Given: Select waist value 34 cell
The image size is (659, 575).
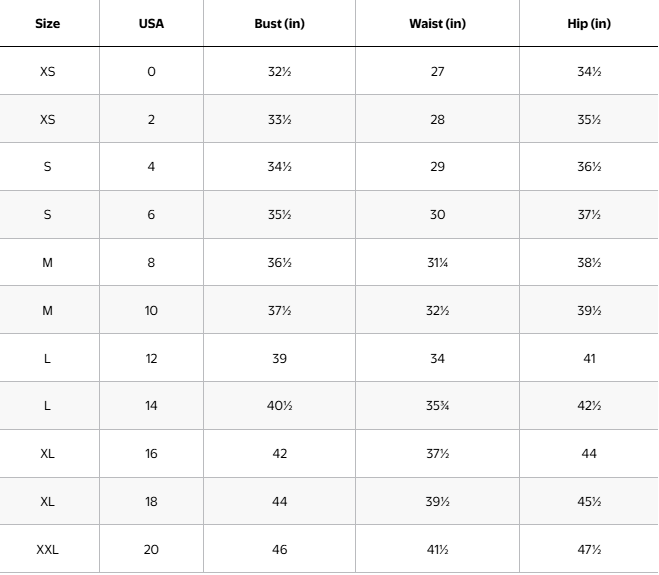Looking at the screenshot, I should click(x=437, y=358).
